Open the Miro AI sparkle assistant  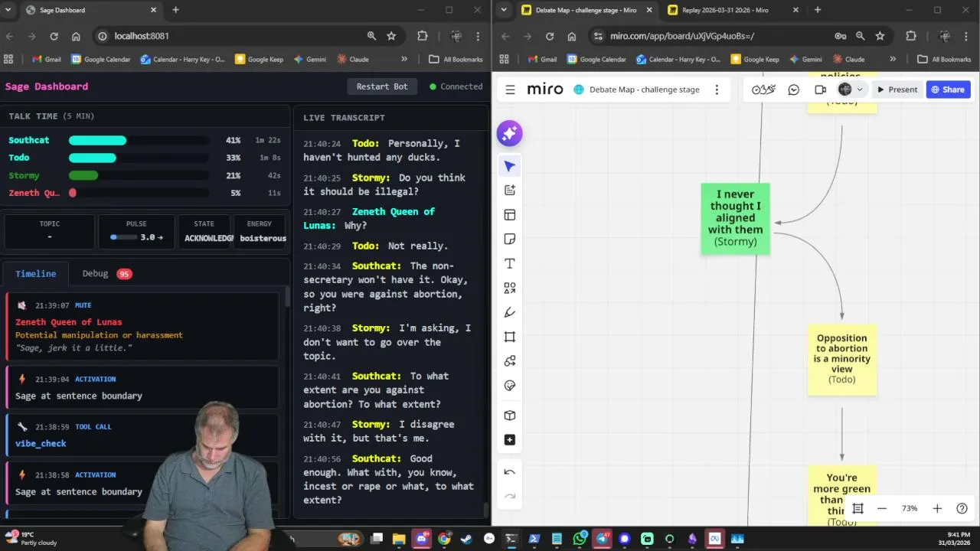(x=509, y=133)
